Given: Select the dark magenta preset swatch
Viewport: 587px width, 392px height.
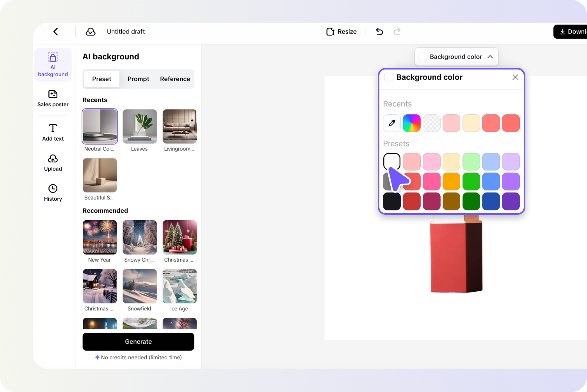Looking at the screenshot, I should pyautogui.click(x=432, y=201).
